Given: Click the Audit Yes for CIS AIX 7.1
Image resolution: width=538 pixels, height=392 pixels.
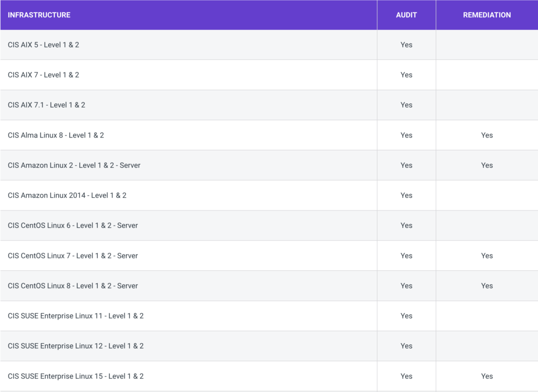Looking at the screenshot, I should [x=406, y=105].
